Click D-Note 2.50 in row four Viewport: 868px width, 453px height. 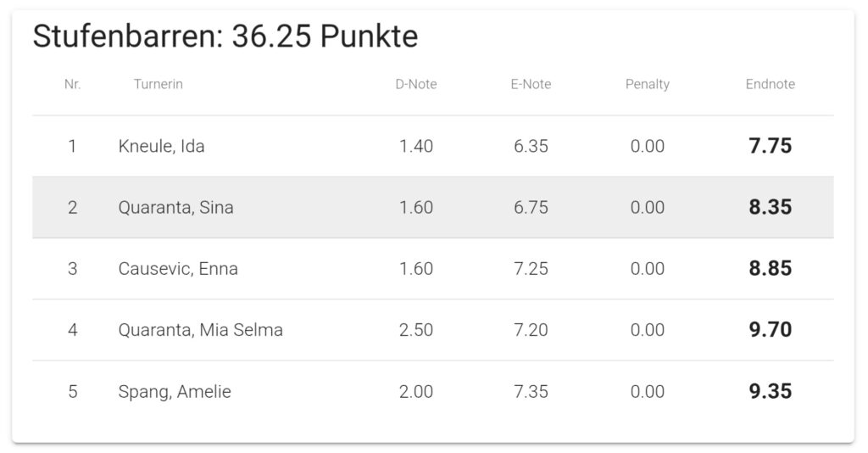[x=415, y=330]
